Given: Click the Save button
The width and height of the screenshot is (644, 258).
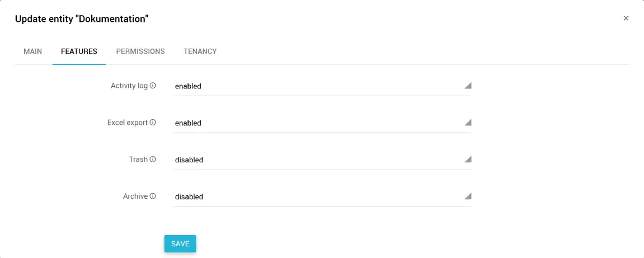Looking at the screenshot, I should click(180, 244).
